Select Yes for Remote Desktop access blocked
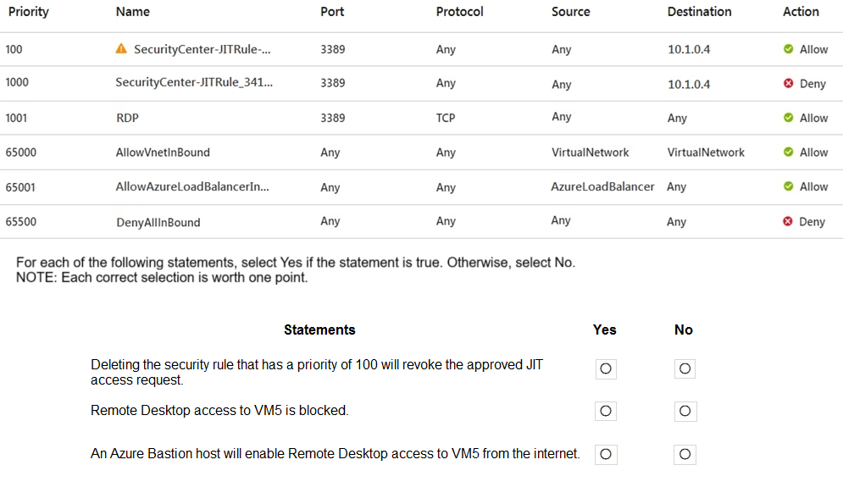843x504 pixels. click(x=606, y=411)
